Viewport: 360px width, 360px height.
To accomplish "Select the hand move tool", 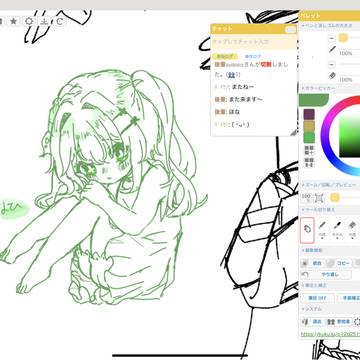I will [307, 230].
